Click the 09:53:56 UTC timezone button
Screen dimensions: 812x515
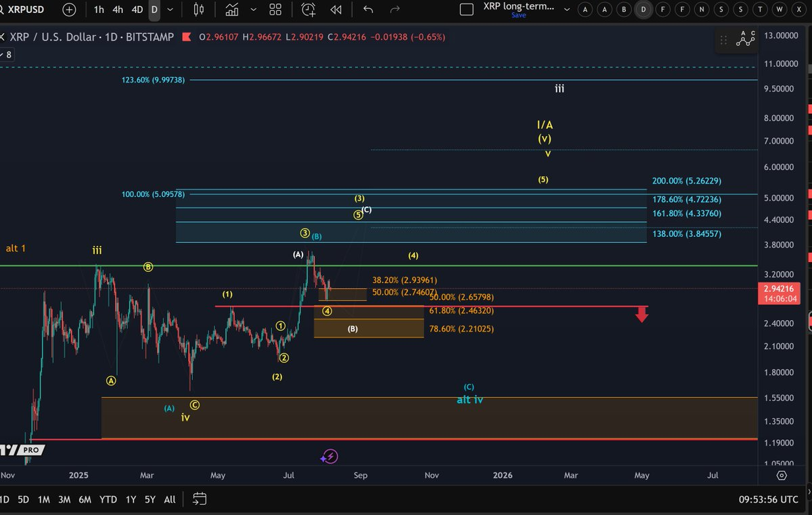click(770, 499)
